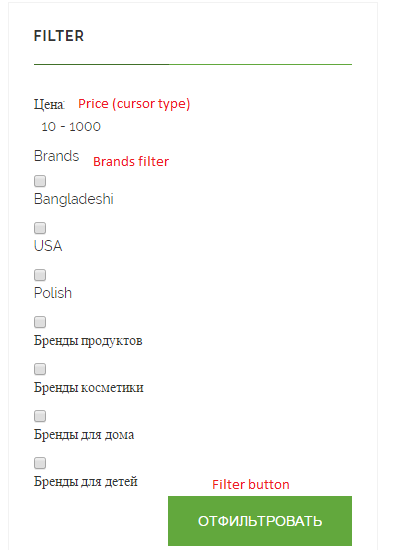Click the ОТФИЛЬТРОВАТЬ filter button
407x550 pixels.
(x=260, y=521)
